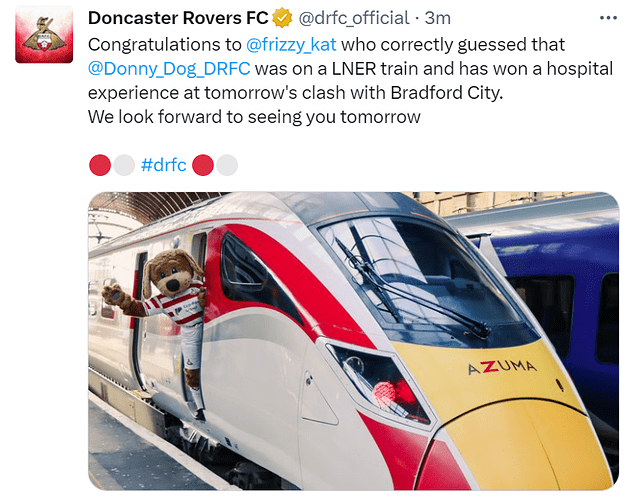This screenshot has width=627, height=500.
Task: Click the red train headlight in photo
Action: (386, 393)
